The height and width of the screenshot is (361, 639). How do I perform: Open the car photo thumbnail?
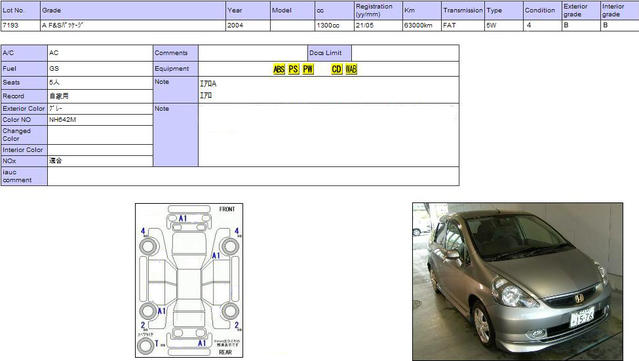pyautogui.click(x=518, y=281)
